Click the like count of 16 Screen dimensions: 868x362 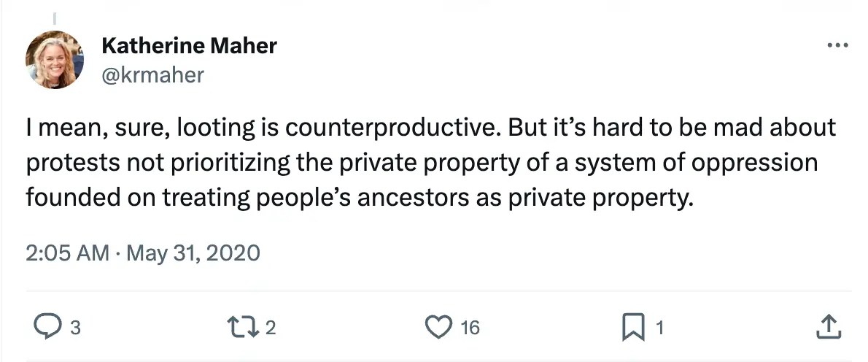[x=470, y=328]
